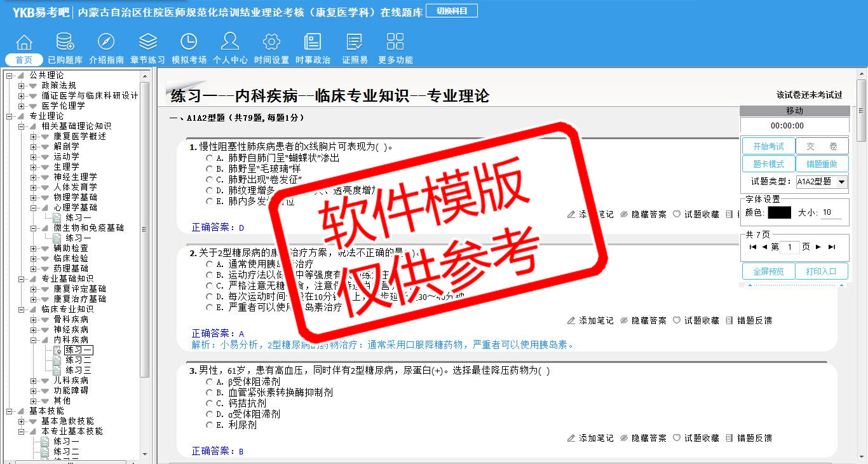Viewport: 868px width, 464px height.
Task: Open 练习二 under 内科疾病
Action: (x=78, y=360)
